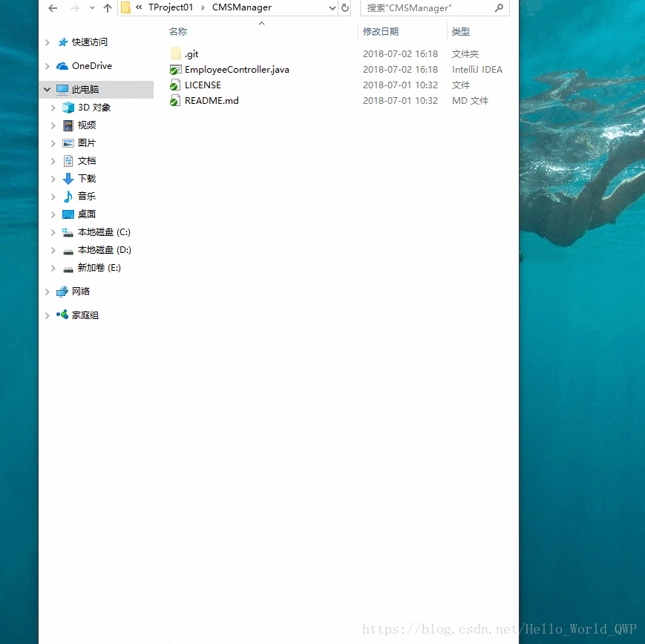Select 新加卷 (E:) label in tree
The height and width of the screenshot is (644, 645).
[99, 268]
